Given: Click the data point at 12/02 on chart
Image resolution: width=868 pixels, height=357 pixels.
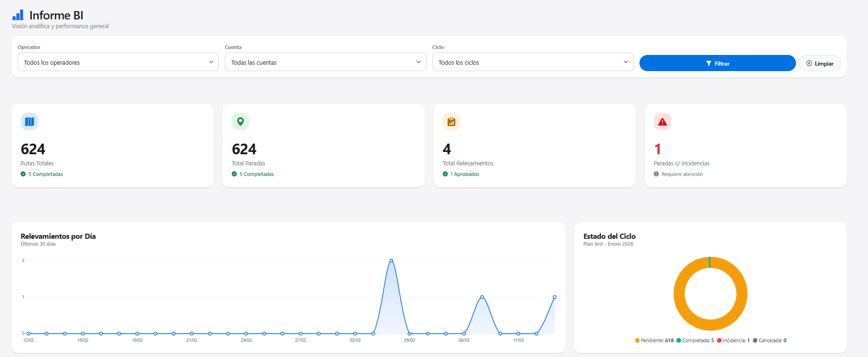Looking at the screenshot, I should [x=29, y=333].
